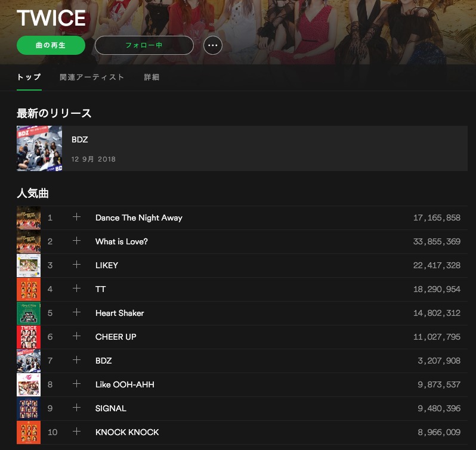Viewport: 476px width, 450px height.
Task: Select the トップ tab
Action: coord(29,77)
